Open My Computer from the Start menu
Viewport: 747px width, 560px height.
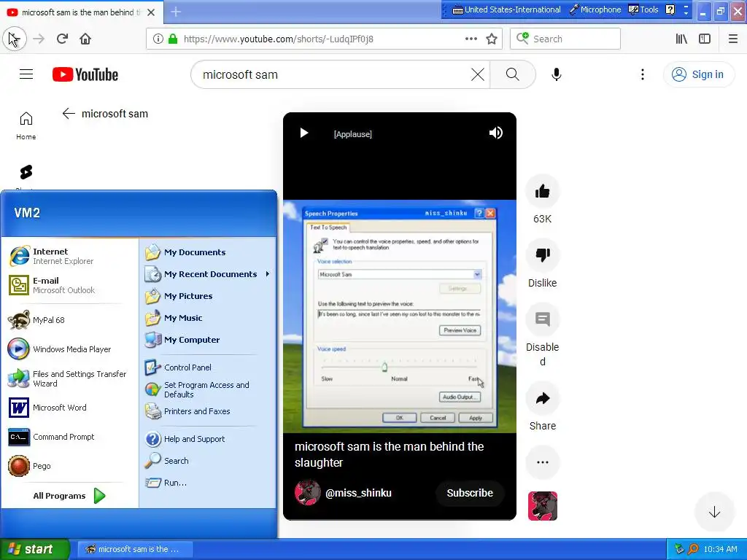[208, 340]
